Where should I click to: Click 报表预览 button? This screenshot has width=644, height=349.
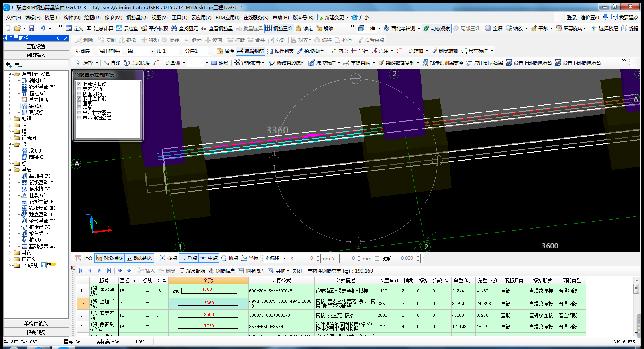[36, 332]
